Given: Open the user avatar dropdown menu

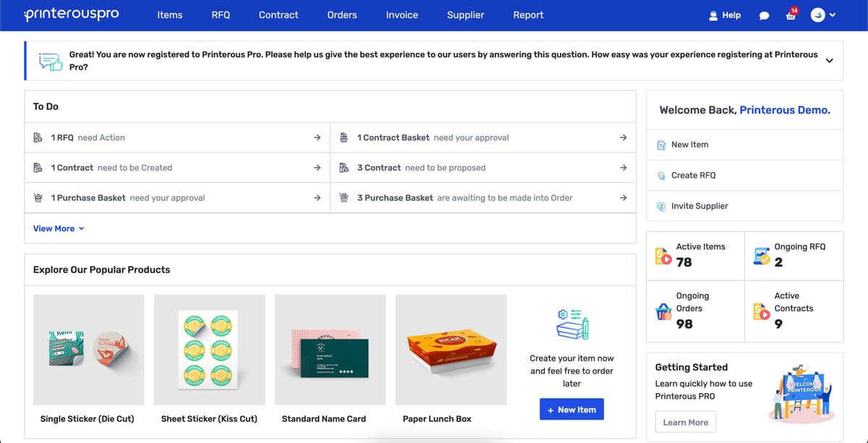Looking at the screenshot, I should (x=823, y=15).
